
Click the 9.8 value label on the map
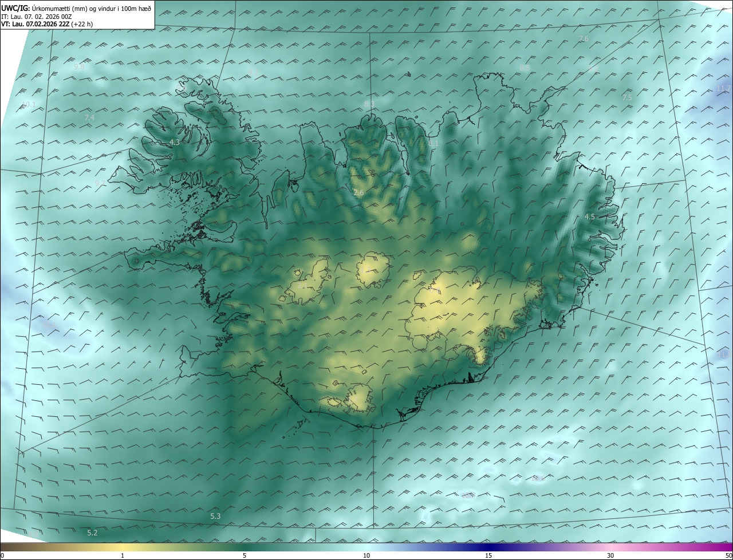coord(79,66)
